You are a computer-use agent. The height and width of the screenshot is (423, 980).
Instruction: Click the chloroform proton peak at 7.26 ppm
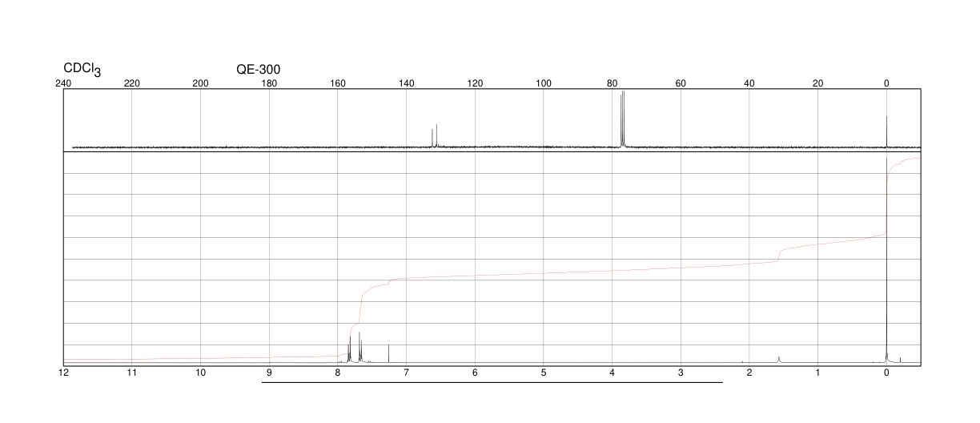click(389, 354)
